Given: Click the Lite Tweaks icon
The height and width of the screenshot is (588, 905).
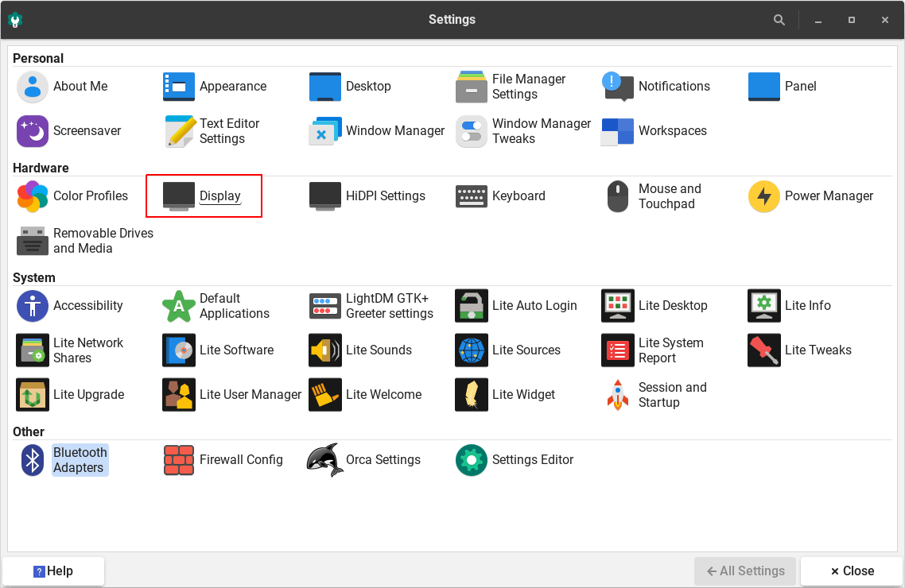Looking at the screenshot, I should point(764,350).
